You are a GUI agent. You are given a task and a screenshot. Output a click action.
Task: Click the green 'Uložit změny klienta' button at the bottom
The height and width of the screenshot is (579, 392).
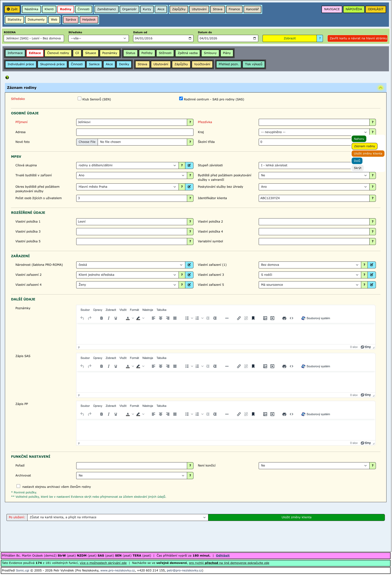pos(297,517)
